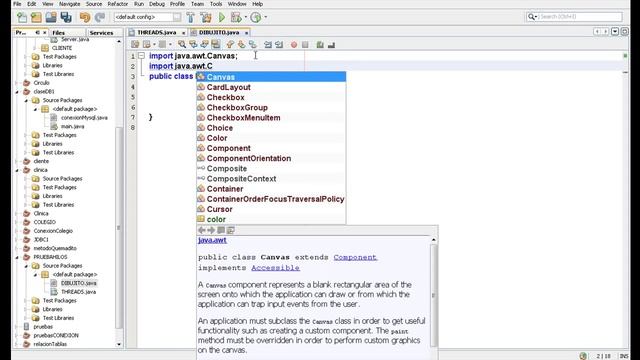Click the javadoc popup back arrow

click(x=202, y=230)
